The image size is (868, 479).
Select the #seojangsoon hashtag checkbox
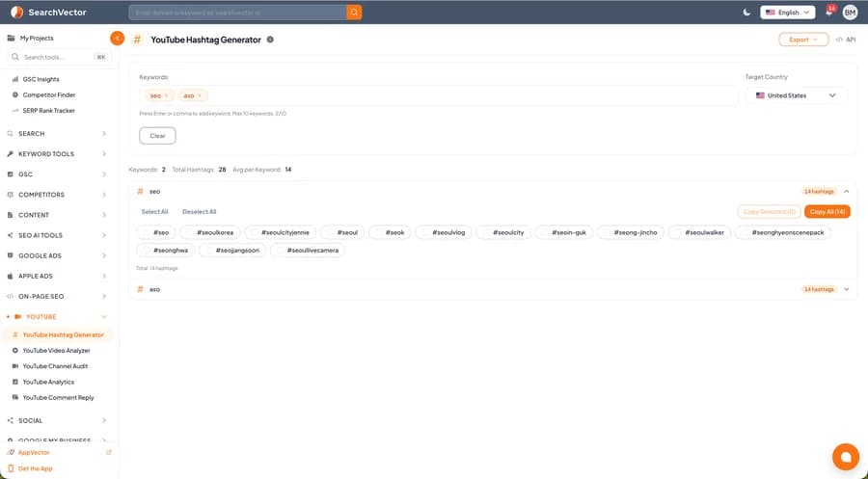coord(208,251)
